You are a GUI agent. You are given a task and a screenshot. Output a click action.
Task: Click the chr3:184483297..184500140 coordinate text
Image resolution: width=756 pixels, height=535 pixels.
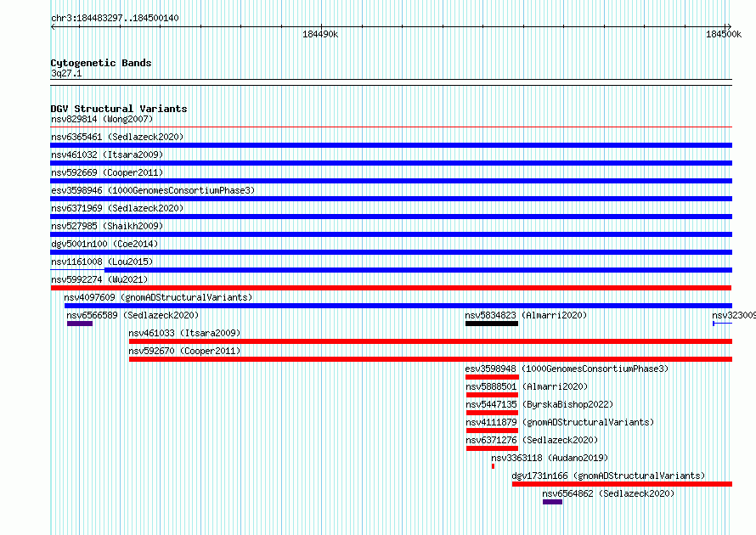coord(115,18)
